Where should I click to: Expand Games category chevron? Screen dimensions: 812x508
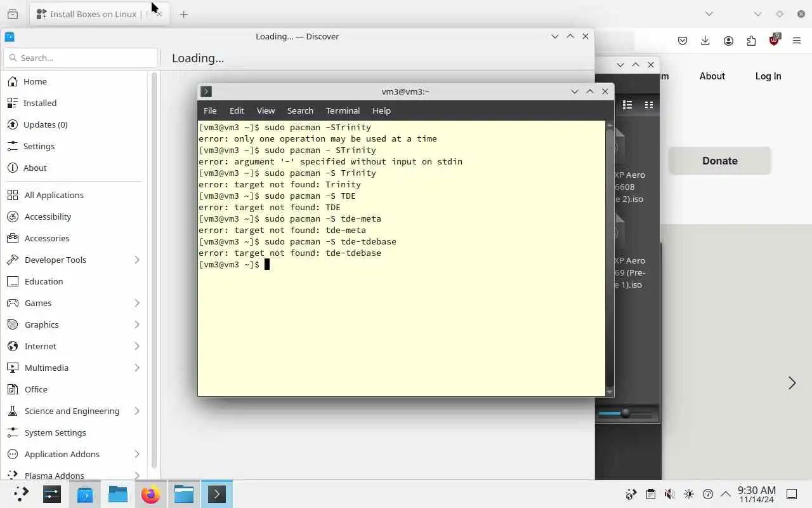tap(137, 303)
